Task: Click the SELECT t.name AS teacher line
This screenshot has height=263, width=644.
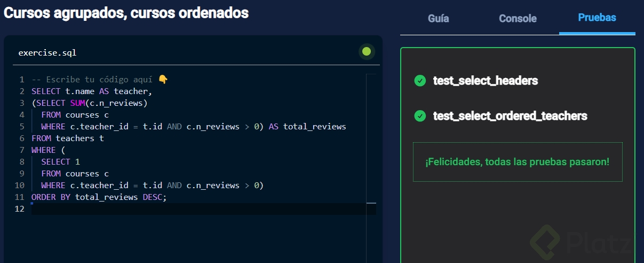Action: pyautogui.click(x=92, y=91)
